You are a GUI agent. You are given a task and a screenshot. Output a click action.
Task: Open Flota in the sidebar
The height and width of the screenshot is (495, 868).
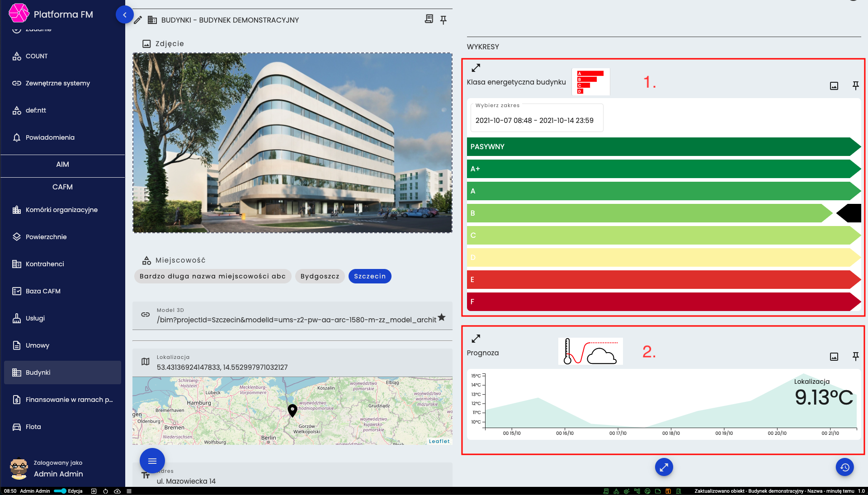[63, 427]
